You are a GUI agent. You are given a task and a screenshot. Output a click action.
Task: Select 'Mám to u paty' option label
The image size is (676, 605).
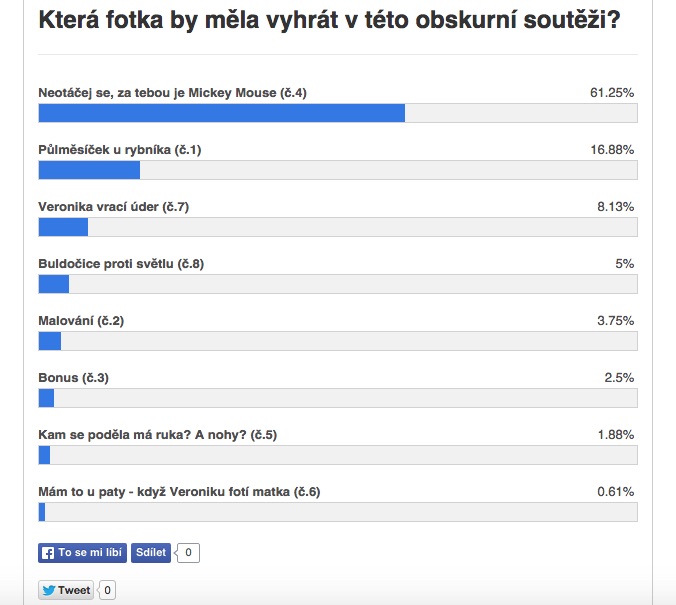[x=179, y=492]
